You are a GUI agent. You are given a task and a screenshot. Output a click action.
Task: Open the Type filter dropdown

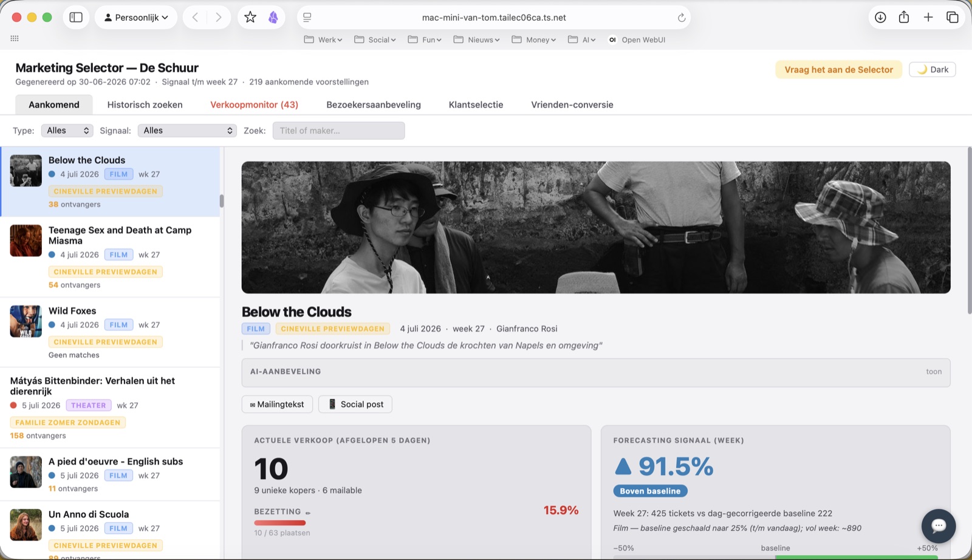pyautogui.click(x=67, y=131)
